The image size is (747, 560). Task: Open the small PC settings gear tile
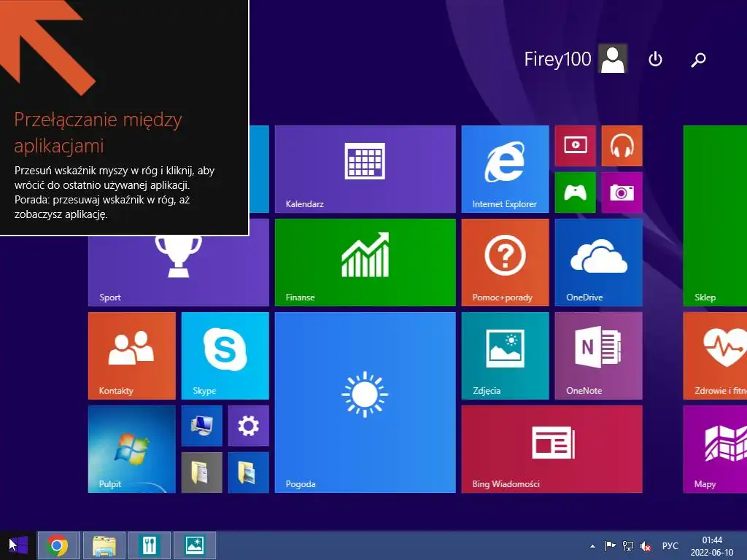click(x=248, y=426)
